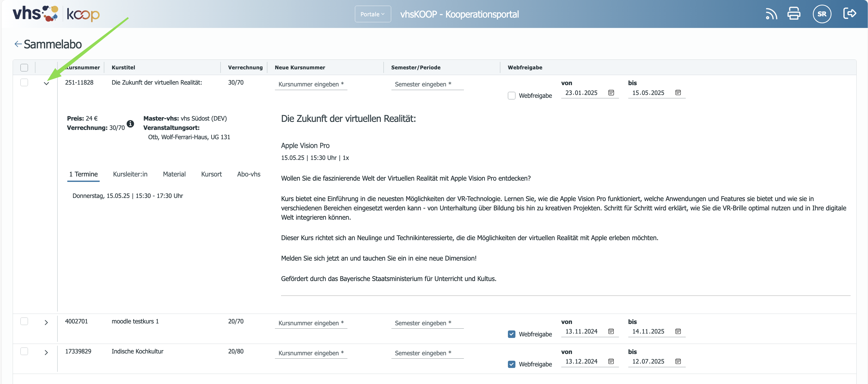Click the info icon next to Verrechnung
868x384 pixels.
[x=130, y=124]
